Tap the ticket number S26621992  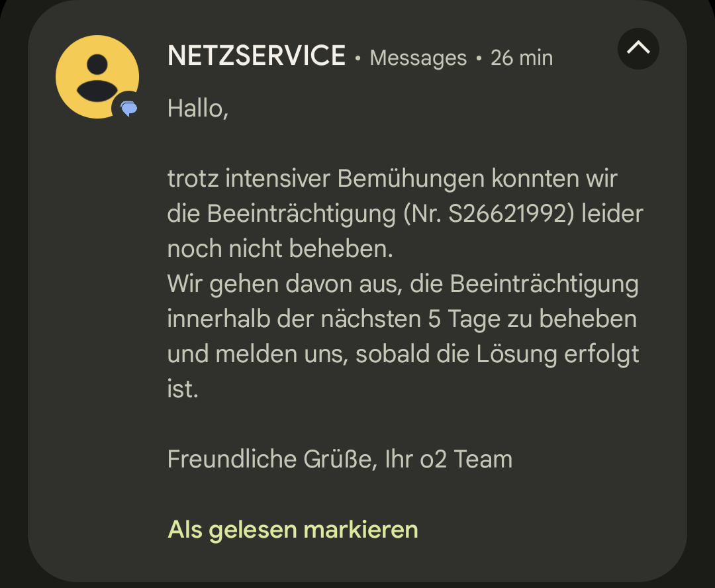click(x=506, y=214)
